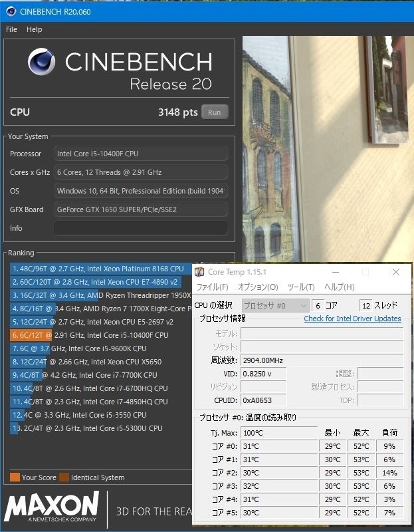Follow the Check for Intel Driver Updates link
Screen dimensions: 414x532
click(352, 319)
